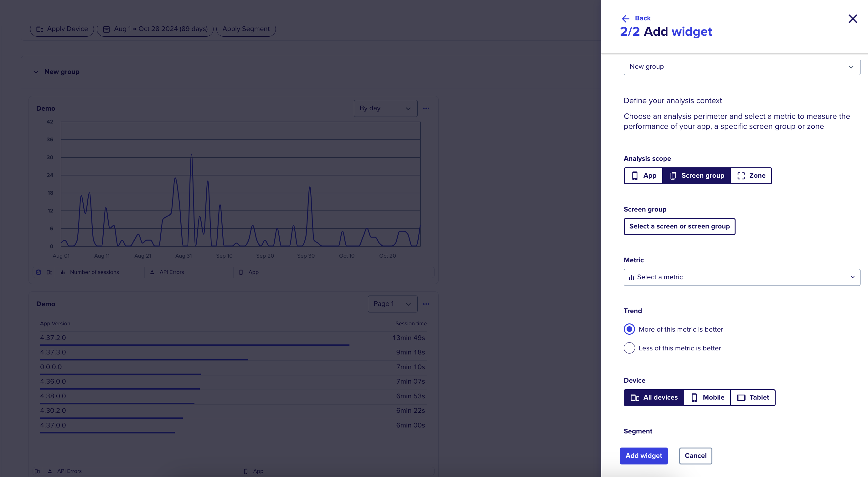The width and height of the screenshot is (868, 477).
Task: Click the tablet icon in Tablet button
Action: [741, 398]
